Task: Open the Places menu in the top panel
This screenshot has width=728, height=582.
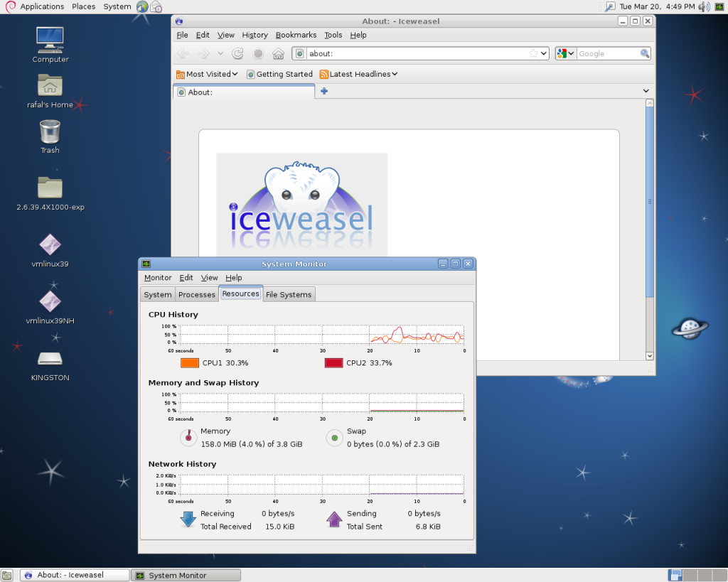Action: pyautogui.click(x=84, y=6)
